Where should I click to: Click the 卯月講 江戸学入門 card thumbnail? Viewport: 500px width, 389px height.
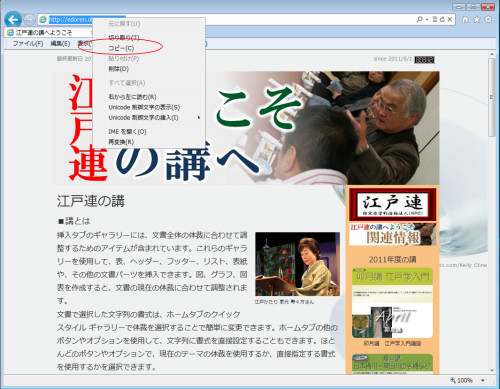pos(392,303)
